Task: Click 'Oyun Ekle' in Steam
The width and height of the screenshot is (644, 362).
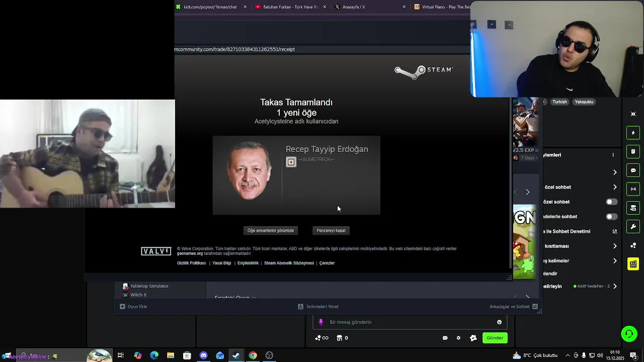Action: [133, 306]
